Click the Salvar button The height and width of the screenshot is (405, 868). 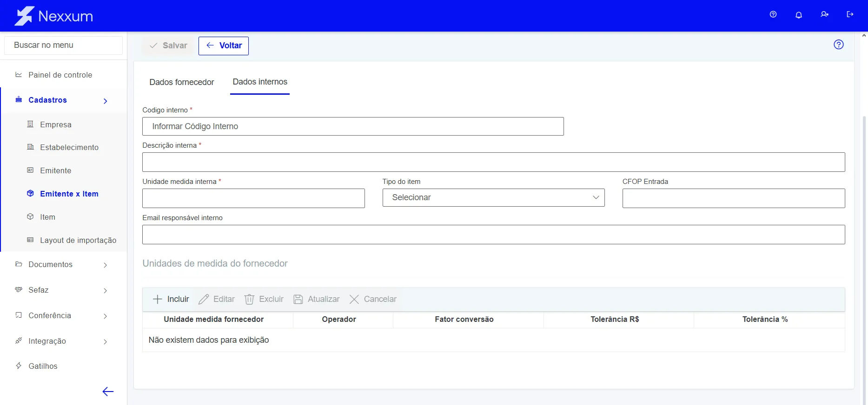(168, 46)
